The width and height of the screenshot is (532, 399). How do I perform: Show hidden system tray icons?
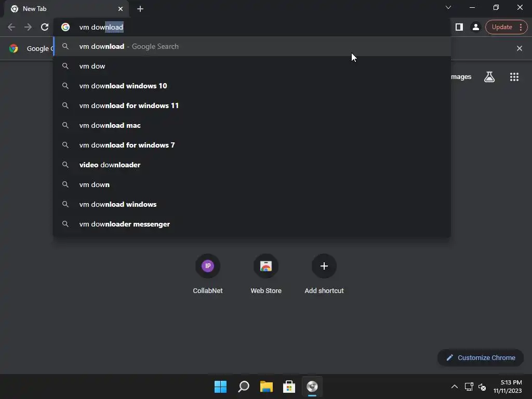(454, 387)
